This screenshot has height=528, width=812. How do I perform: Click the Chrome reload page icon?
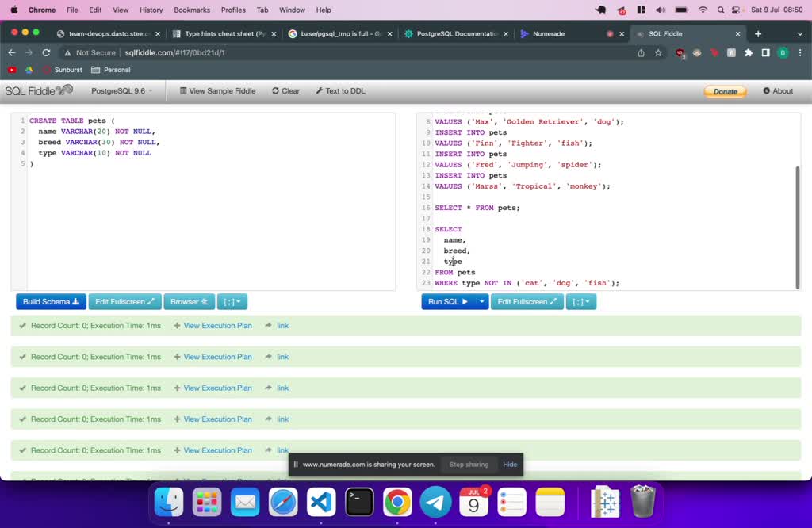pyautogui.click(x=46, y=52)
